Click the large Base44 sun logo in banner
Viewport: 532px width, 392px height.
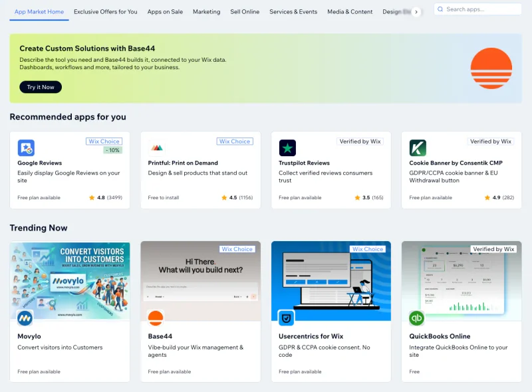491,68
